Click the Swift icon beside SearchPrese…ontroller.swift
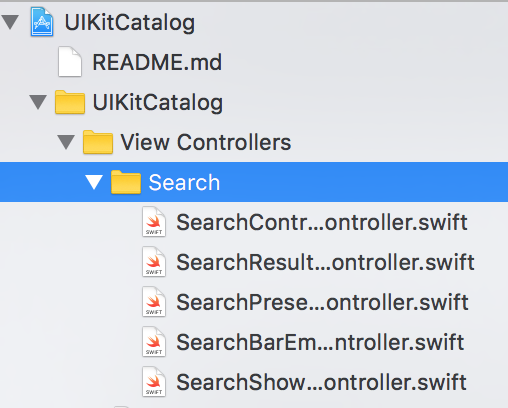Viewport: 508px width, 408px height. 154,302
